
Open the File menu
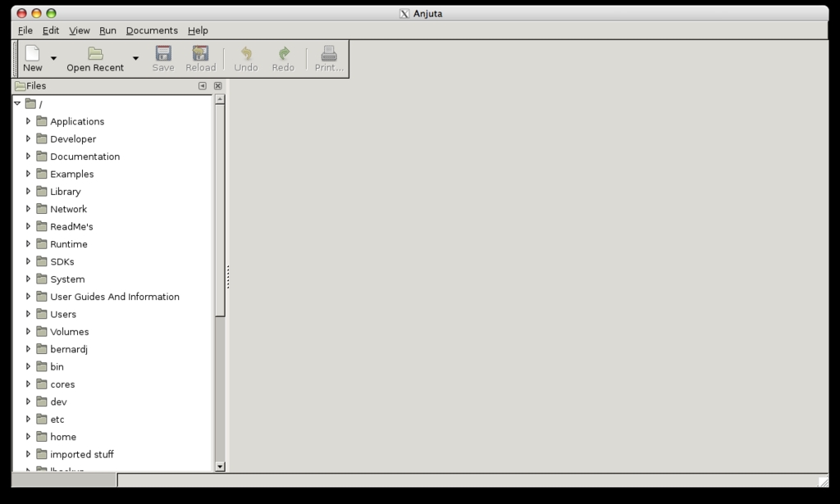[x=25, y=30]
